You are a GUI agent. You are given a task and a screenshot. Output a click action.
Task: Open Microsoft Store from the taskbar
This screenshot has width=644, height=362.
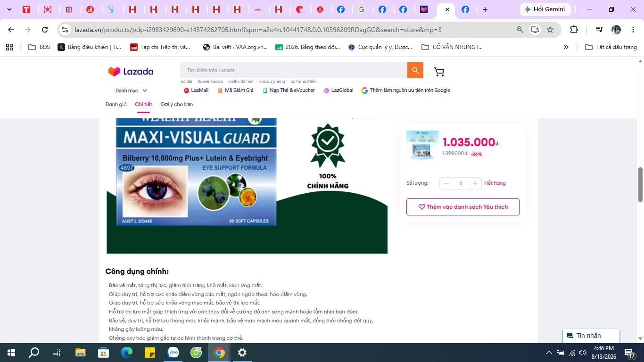[104, 353]
